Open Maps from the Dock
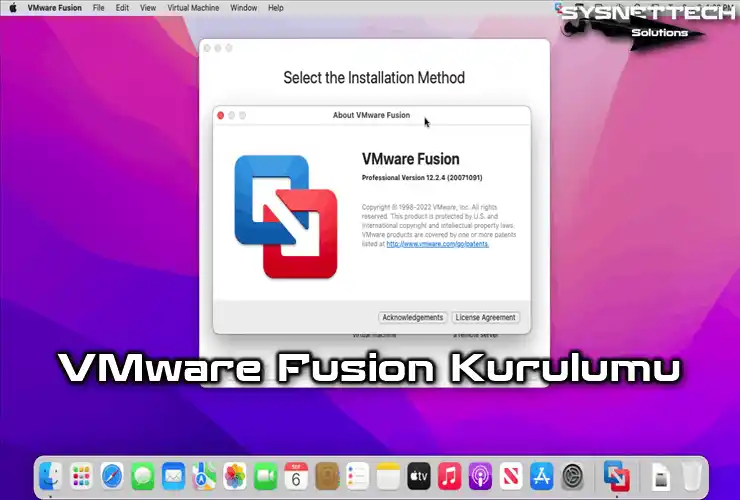Viewport: 740px width, 500px height. click(204, 475)
